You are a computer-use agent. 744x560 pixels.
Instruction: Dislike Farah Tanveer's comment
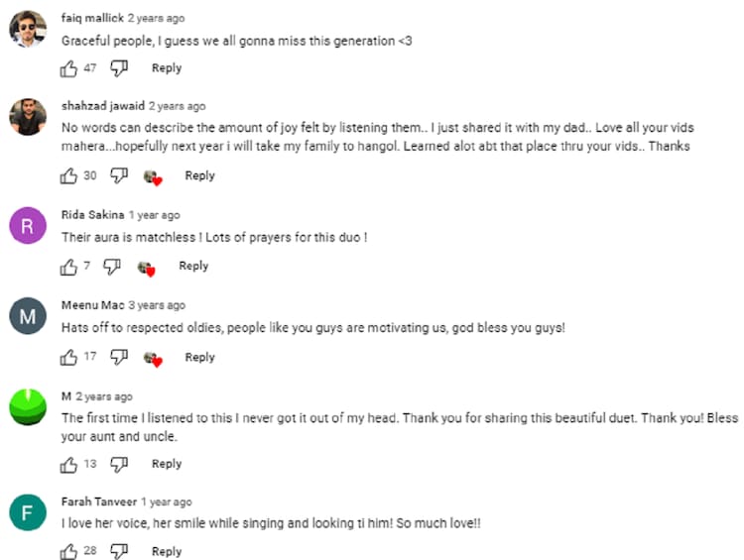click(x=119, y=551)
